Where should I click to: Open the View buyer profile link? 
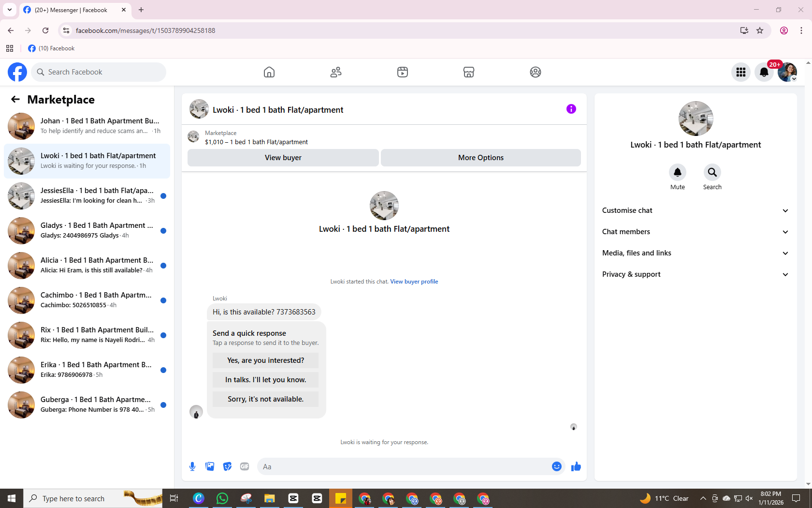[414, 282]
